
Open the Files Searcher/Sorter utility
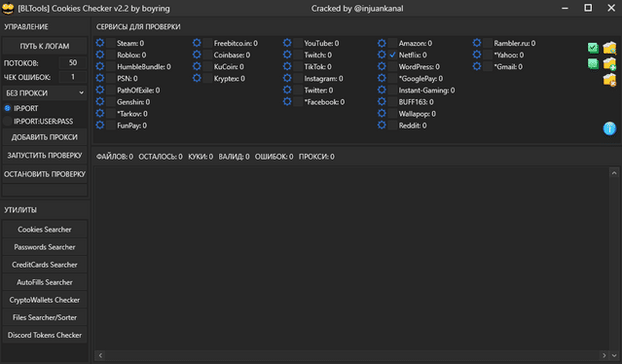(45, 317)
